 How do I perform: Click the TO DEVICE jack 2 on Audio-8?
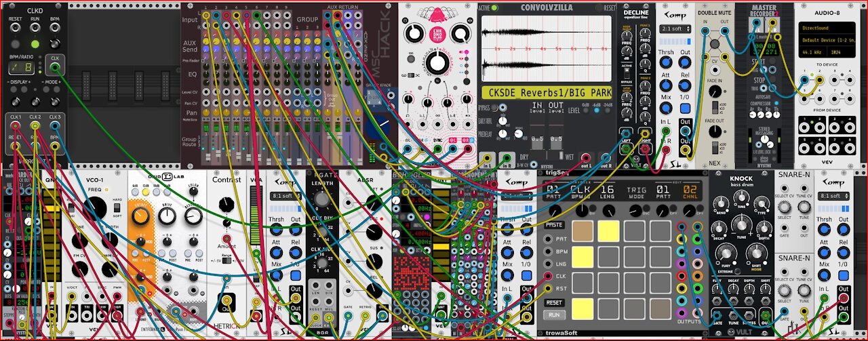819,79
